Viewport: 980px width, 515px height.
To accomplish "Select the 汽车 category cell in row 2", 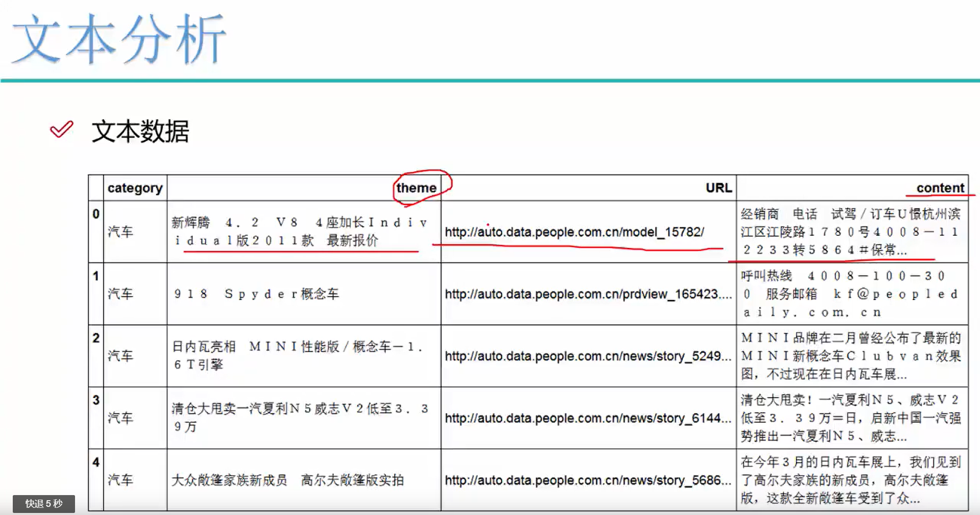I will click(120, 356).
